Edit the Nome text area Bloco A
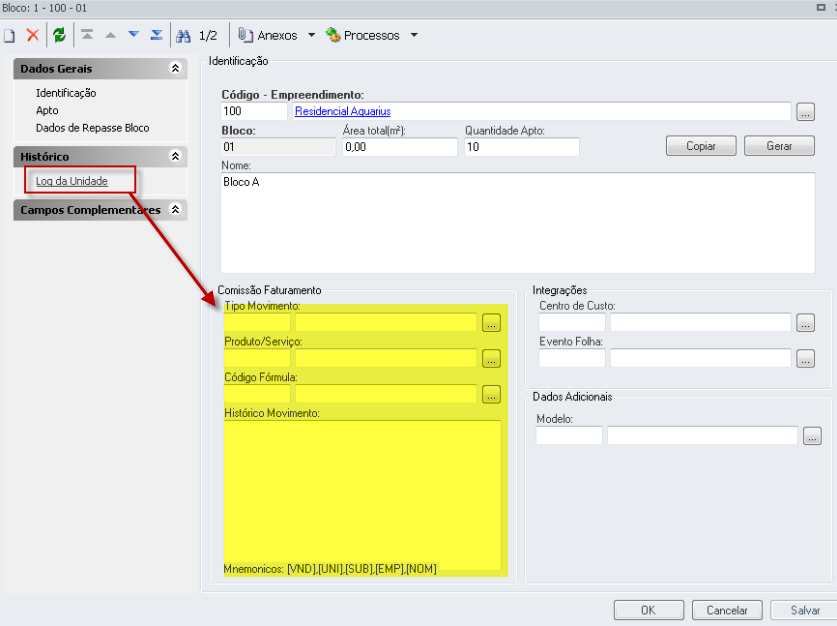Screen dimensions: 837x626 (x=518, y=223)
